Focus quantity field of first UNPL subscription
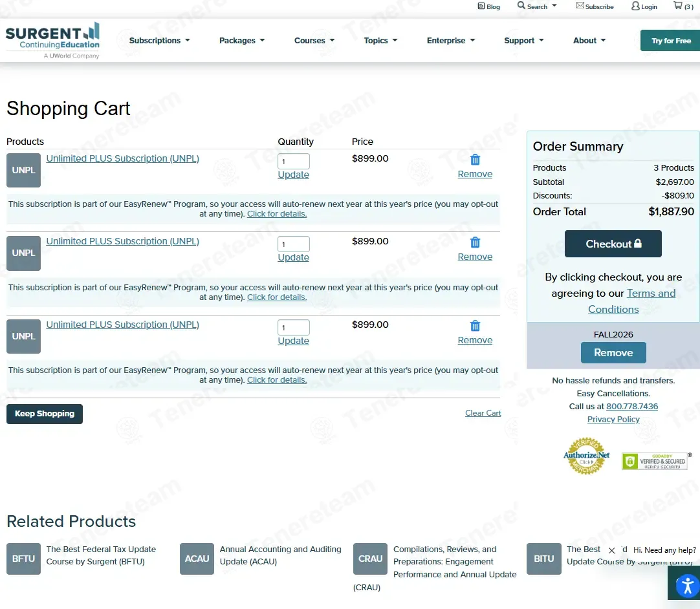The height and width of the screenshot is (609, 700). 293,161
